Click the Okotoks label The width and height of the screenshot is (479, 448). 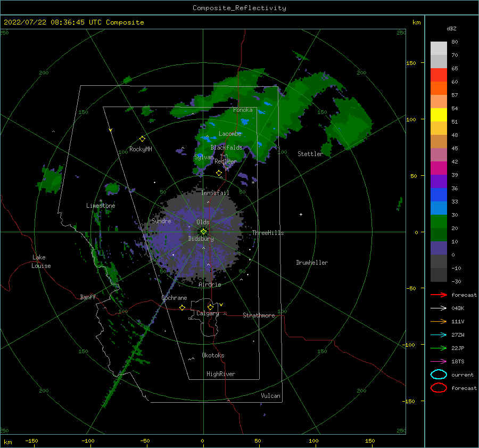click(213, 355)
